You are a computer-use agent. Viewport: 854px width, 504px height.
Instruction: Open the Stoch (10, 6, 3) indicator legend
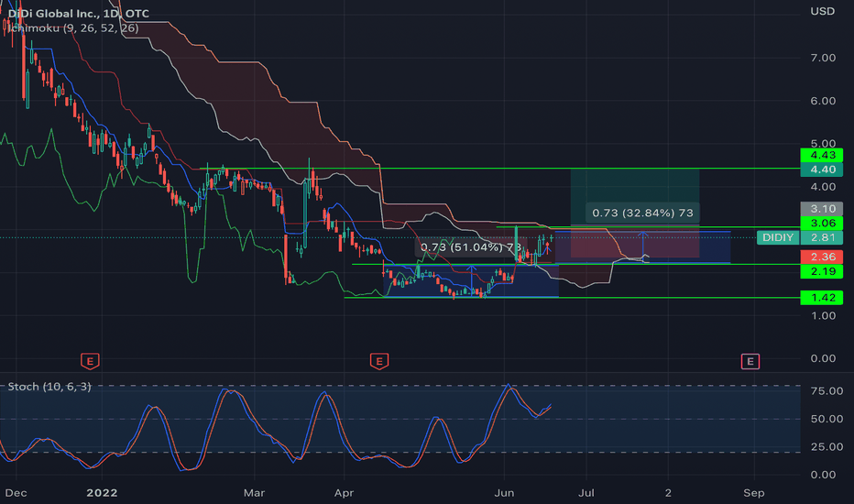point(49,387)
